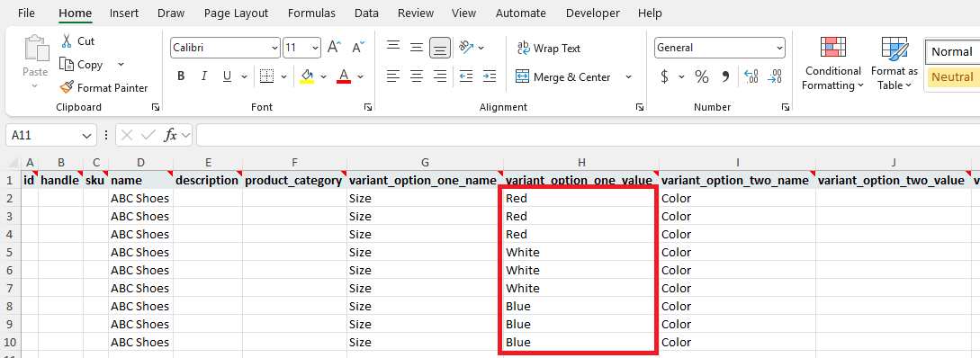980x358 pixels.
Task: Open the font name Calibri dropdown
Action: click(x=275, y=48)
